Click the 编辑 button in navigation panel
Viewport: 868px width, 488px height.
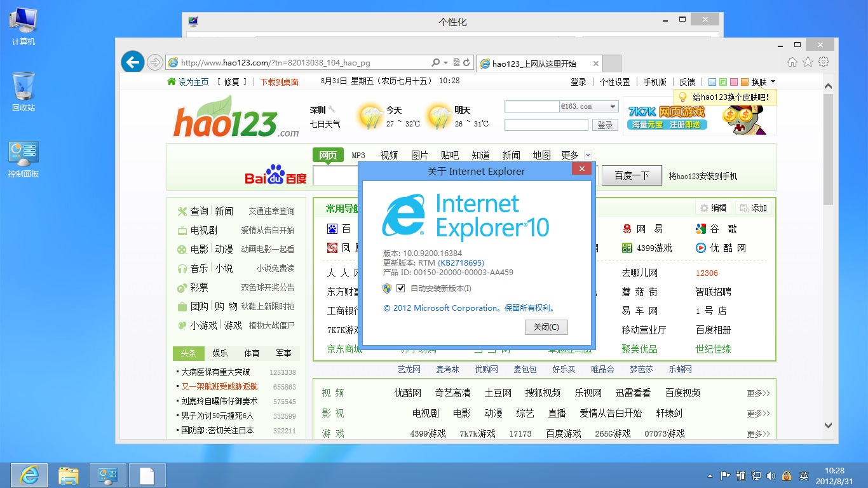[713, 208]
